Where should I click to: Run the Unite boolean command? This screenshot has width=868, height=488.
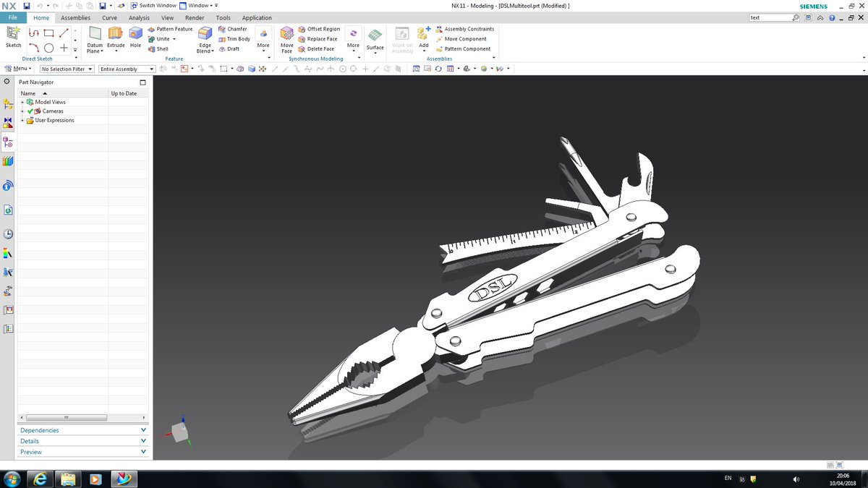[159, 39]
